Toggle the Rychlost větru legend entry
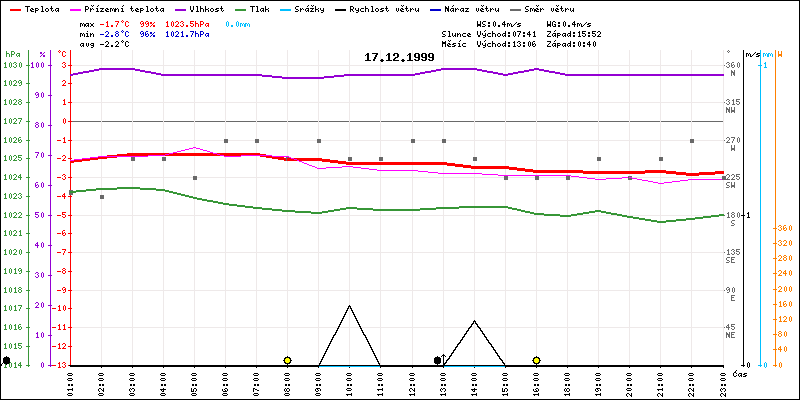The height and width of the screenshot is (400, 800). [383, 8]
